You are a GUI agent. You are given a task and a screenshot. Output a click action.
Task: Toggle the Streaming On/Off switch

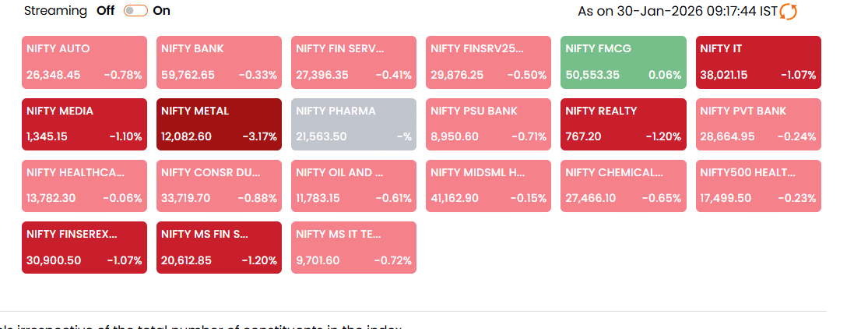(135, 11)
